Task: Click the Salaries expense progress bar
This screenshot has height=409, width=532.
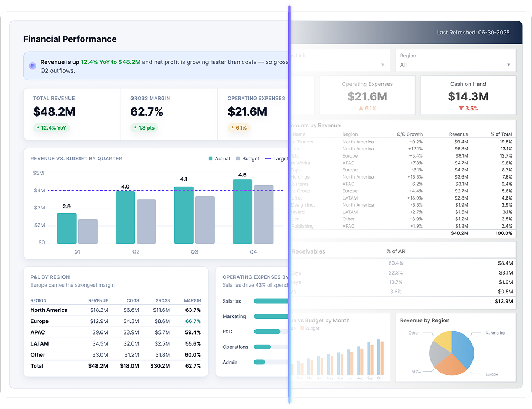Action: coord(271,301)
